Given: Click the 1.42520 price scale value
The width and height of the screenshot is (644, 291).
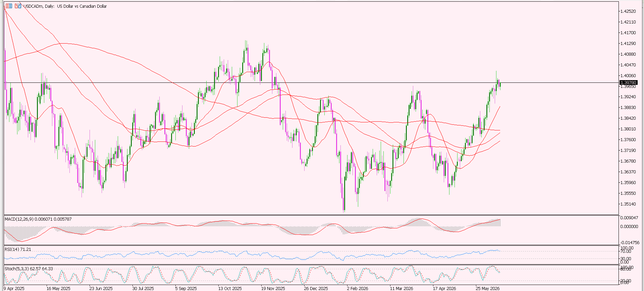Looking at the screenshot, I should (x=628, y=11).
